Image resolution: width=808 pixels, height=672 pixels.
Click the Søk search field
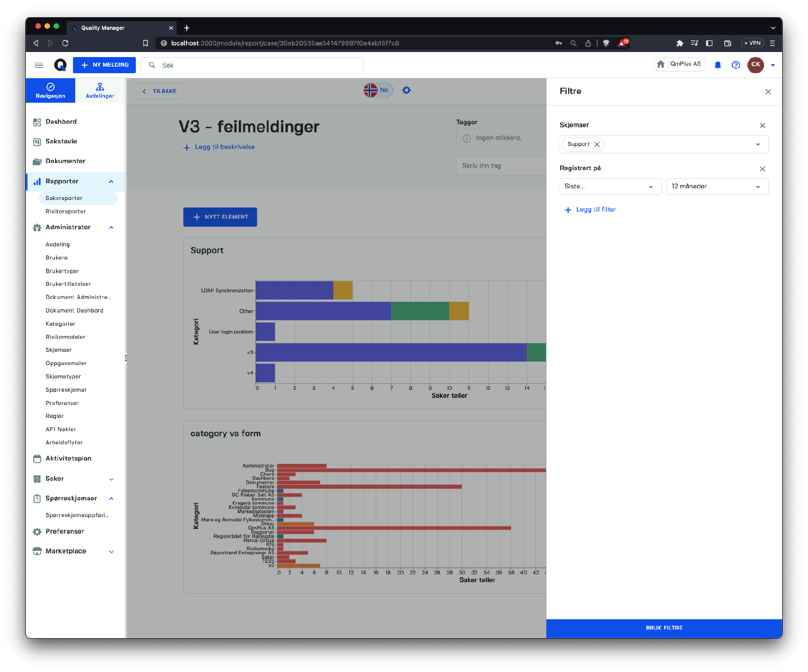coord(258,65)
